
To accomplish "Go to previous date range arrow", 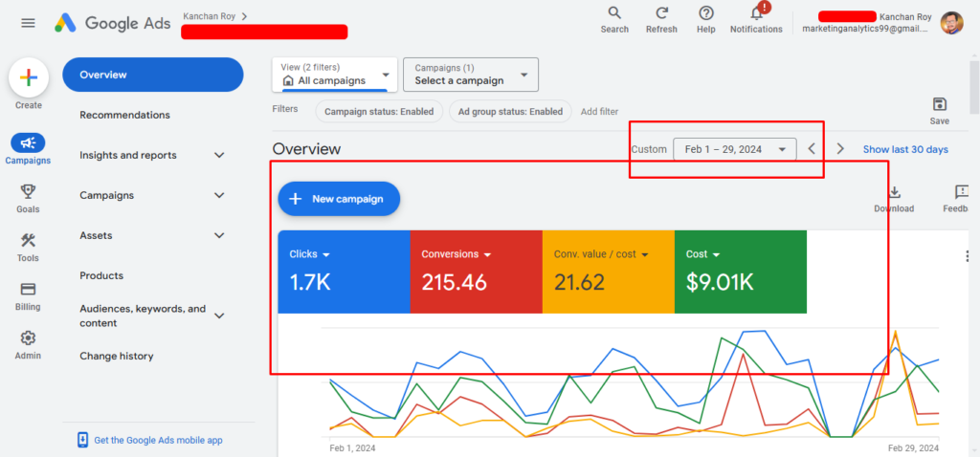I will pos(812,148).
